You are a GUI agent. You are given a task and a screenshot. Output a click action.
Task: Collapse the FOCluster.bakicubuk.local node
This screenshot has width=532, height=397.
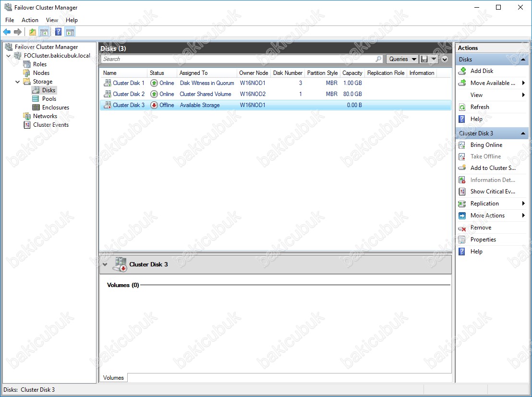point(9,56)
